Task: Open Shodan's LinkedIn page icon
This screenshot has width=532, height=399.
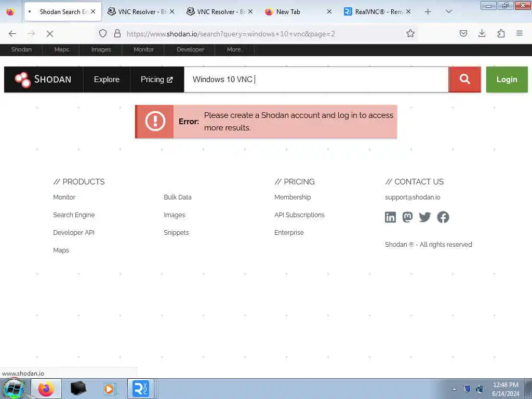Action: pyautogui.click(x=390, y=217)
